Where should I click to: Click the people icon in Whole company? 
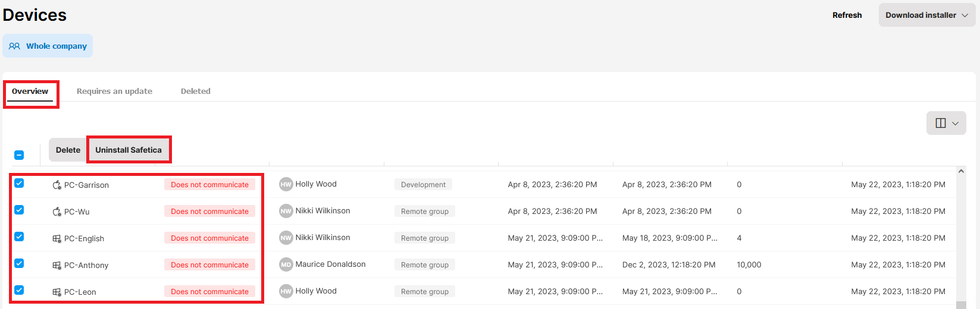(x=15, y=46)
